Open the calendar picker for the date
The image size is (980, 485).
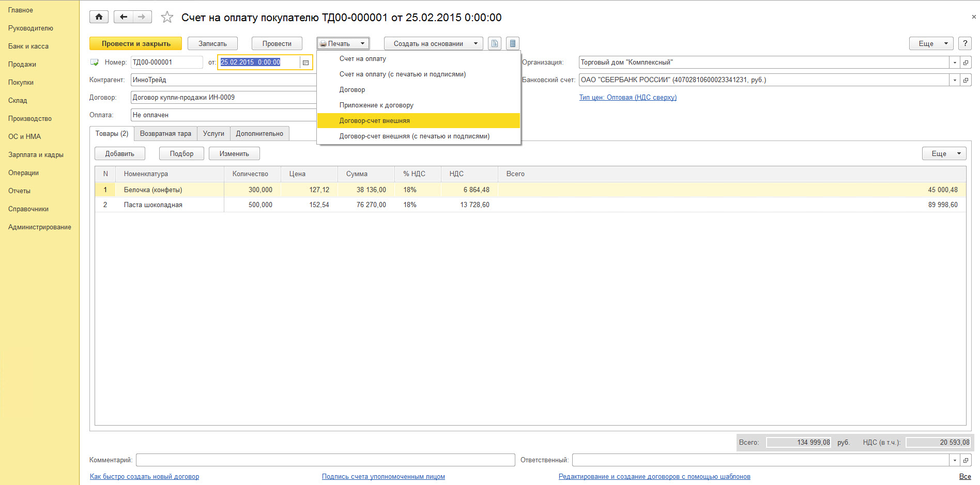(x=305, y=62)
